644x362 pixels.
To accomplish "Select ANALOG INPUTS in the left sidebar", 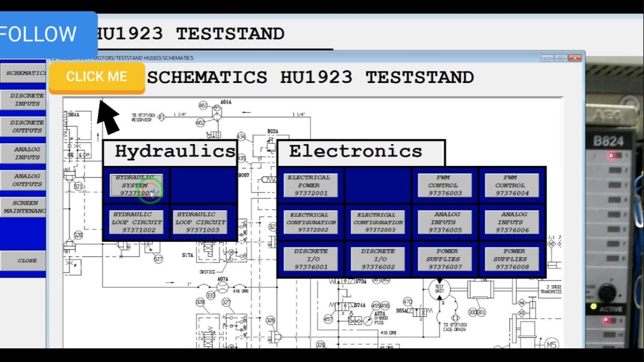I will (x=23, y=153).
